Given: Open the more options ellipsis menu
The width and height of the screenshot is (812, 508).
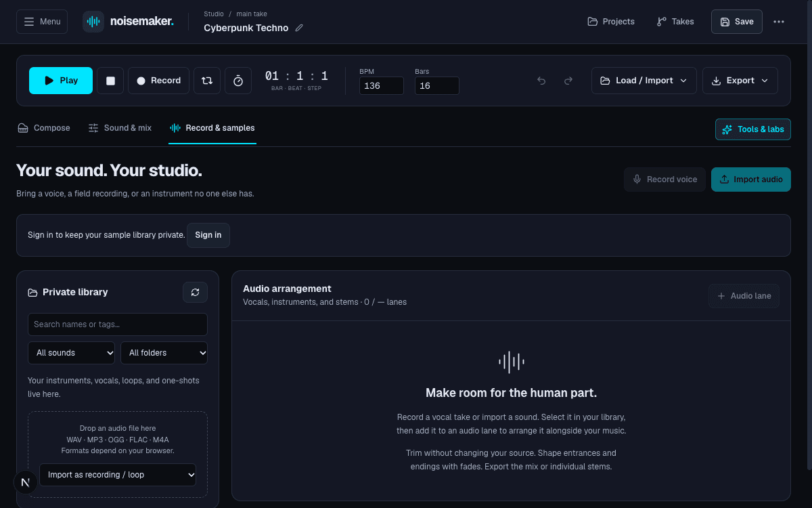Looking at the screenshot, I should coord(779,22).
